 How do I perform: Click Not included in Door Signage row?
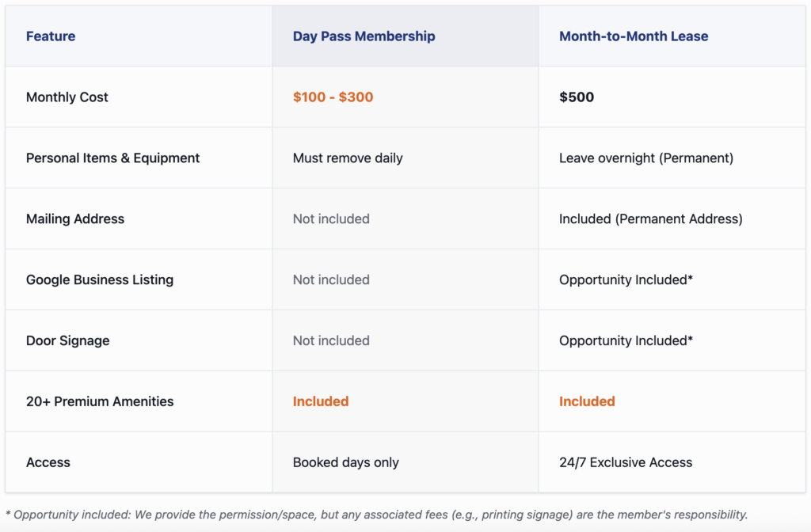coord(331,341)
